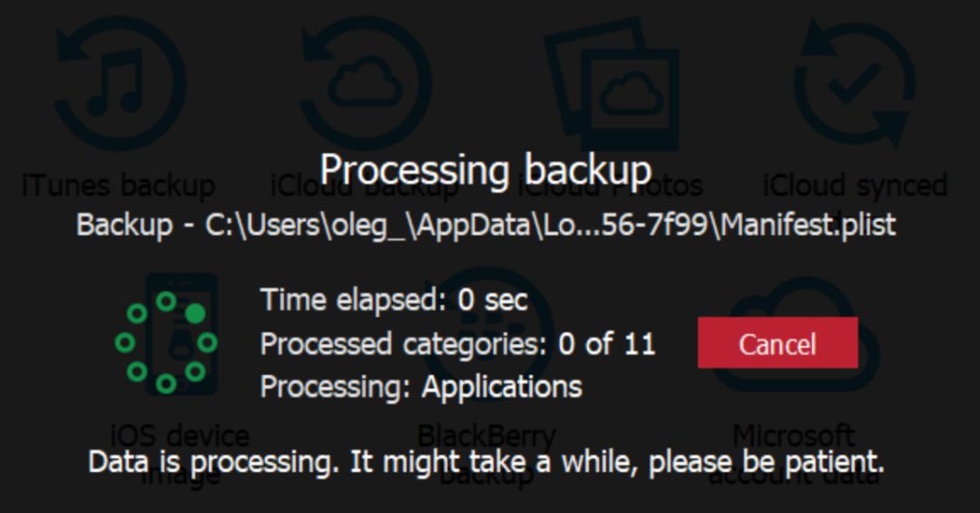Click the Processing backup heading

point(485,170)
